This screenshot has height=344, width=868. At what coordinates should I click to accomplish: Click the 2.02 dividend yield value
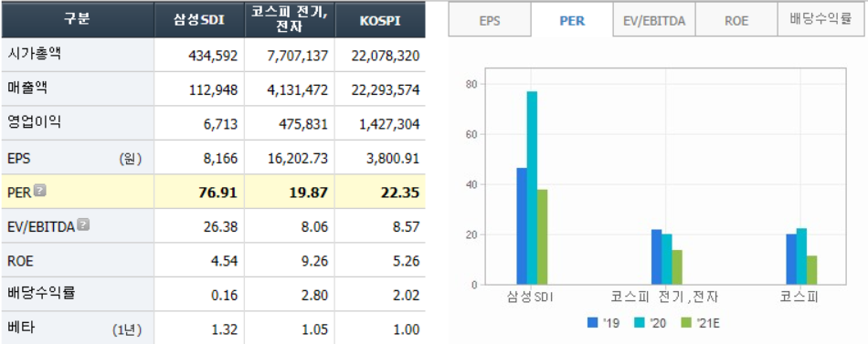(x=407, y=296)
